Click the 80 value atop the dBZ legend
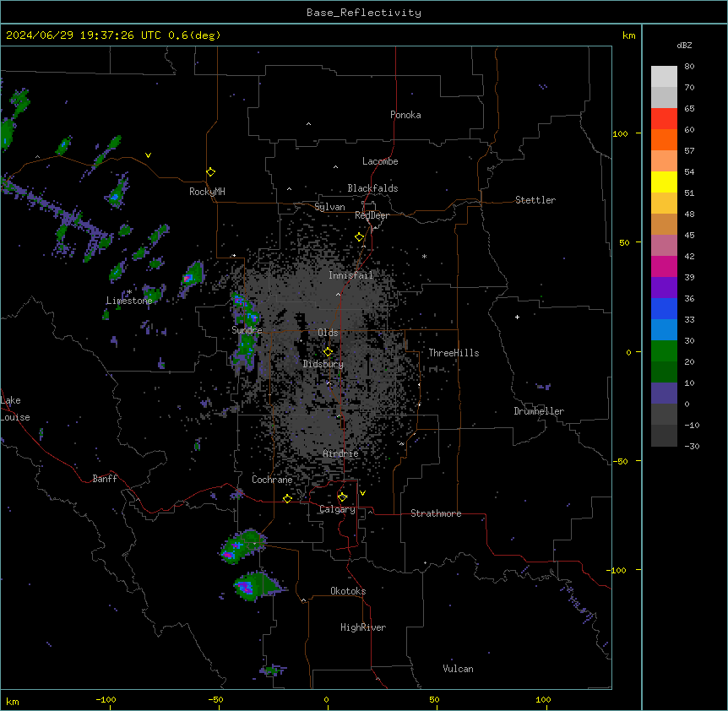This screenshot has height=711, width=728. coord(689,67)
